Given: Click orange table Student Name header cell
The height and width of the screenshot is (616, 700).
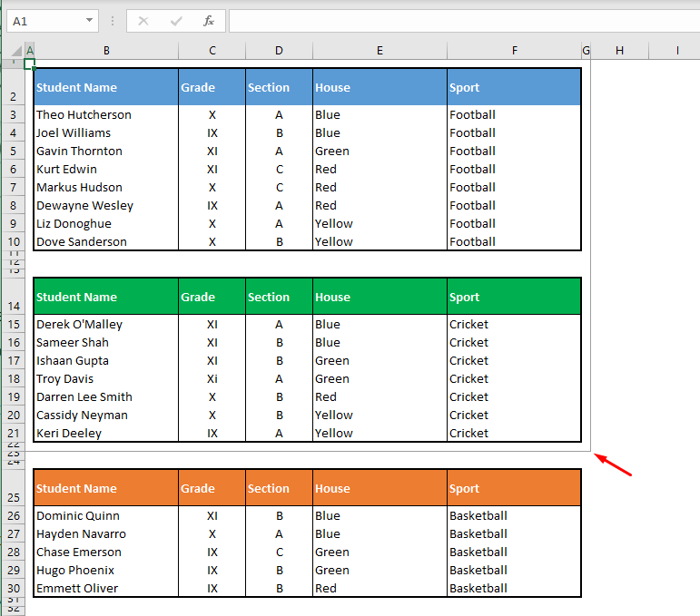Looking at the screenshot, I should (106, 488).
